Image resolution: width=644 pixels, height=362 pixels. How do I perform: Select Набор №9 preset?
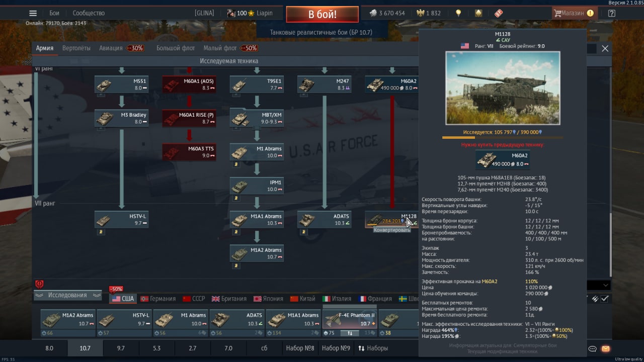(x=336, y=348)
